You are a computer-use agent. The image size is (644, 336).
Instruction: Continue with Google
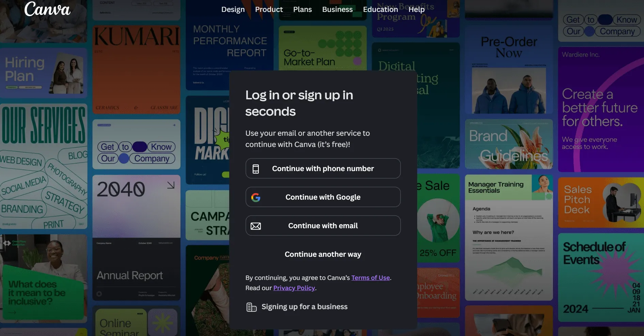pos(323,197)
